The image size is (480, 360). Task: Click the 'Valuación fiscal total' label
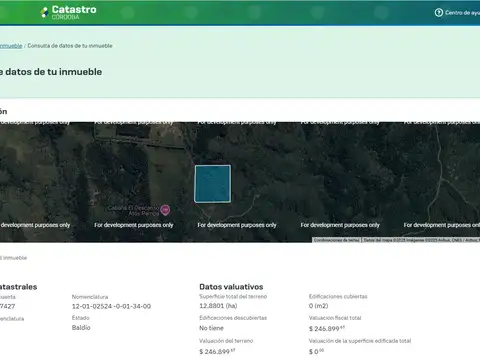[335, 318]
